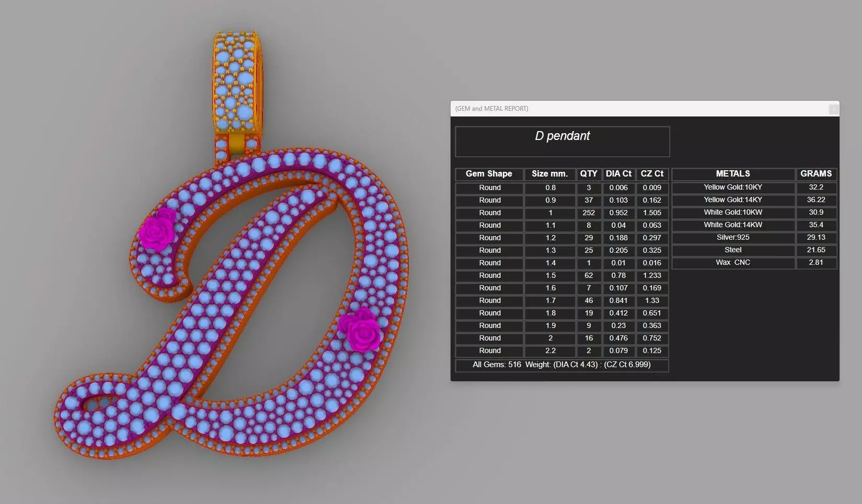Click the 'CZ Ct' column header
Screen dimensions: 862x504
coord(652,174)
